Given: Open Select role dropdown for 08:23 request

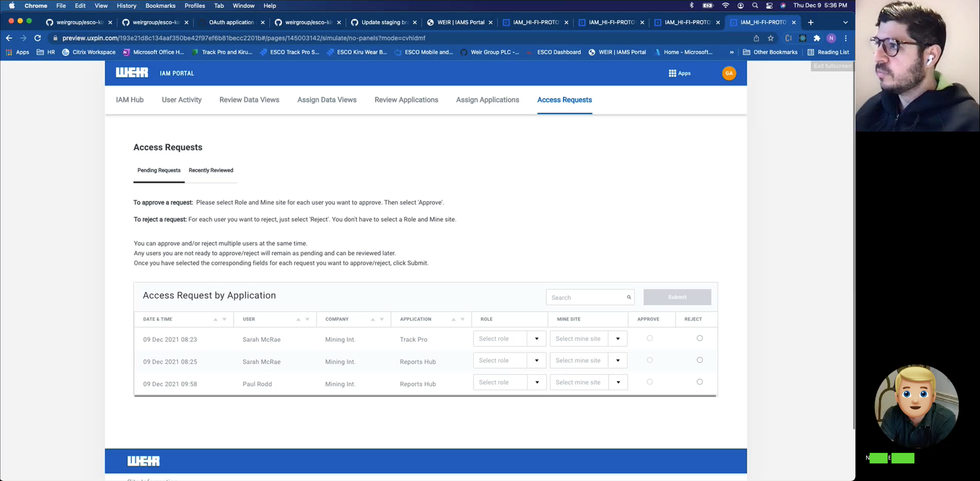Looking at the screenshot, I should click(x=510, y=339).
